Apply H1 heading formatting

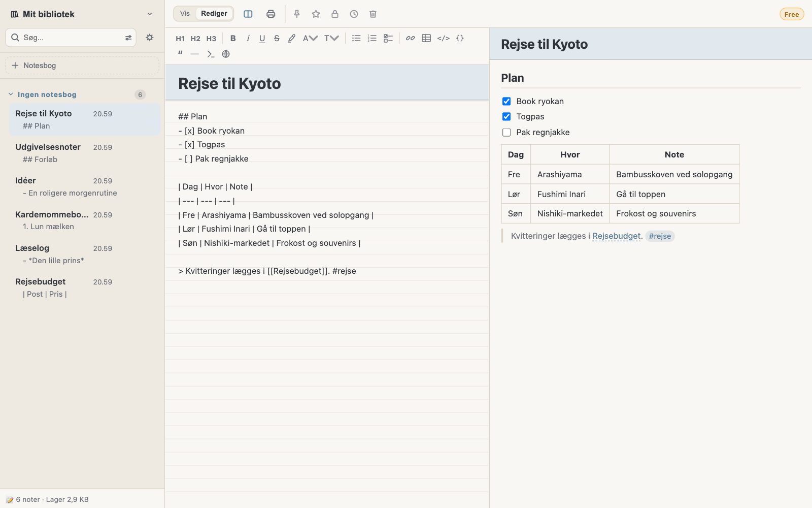click(x=180, y=39)
